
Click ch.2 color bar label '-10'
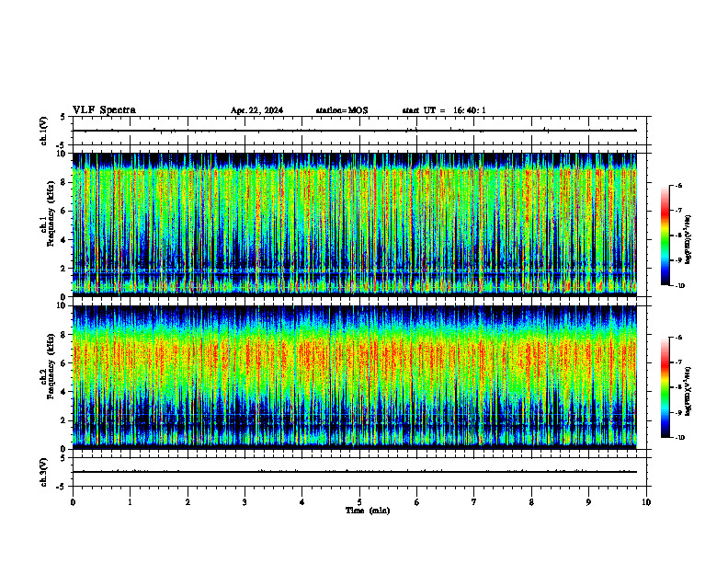coord(679,438)
